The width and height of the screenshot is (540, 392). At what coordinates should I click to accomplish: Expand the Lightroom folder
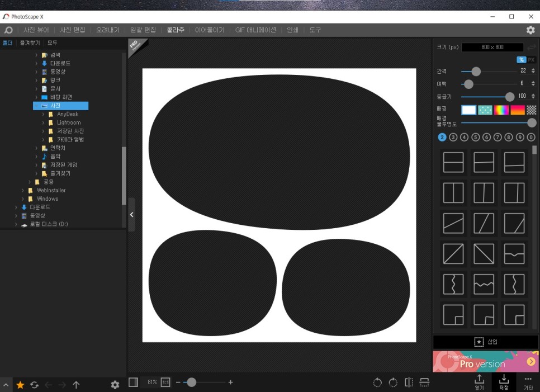pos(43,122)
